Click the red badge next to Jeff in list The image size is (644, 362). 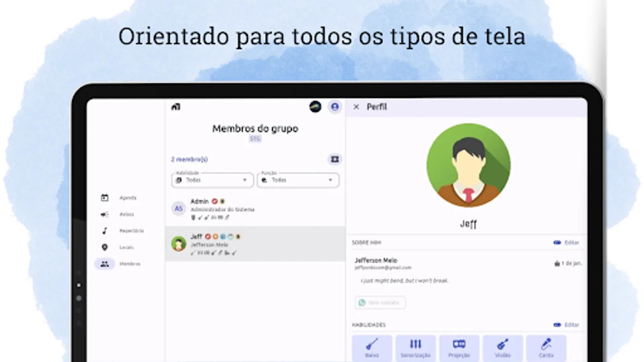[x=208, y=237]
